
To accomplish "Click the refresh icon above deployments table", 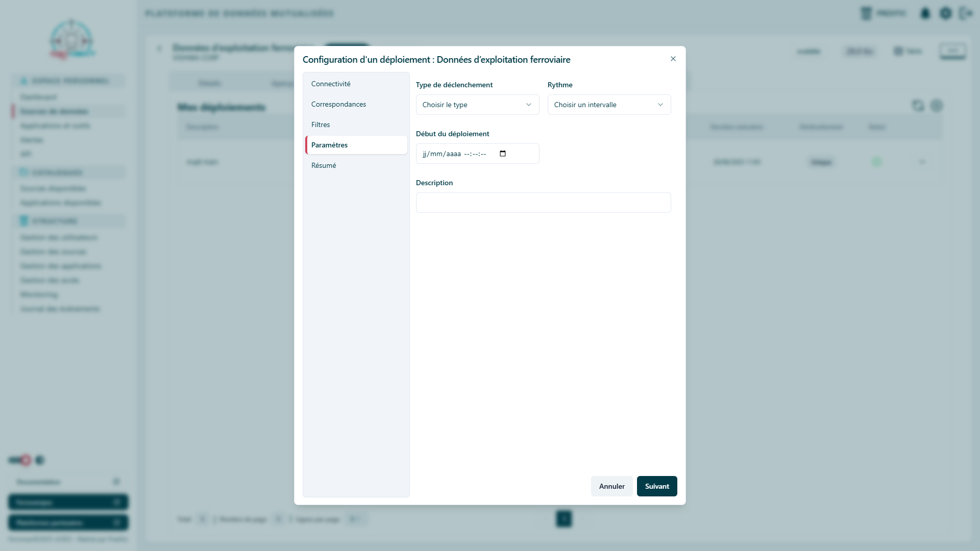I will pos(918,106).
